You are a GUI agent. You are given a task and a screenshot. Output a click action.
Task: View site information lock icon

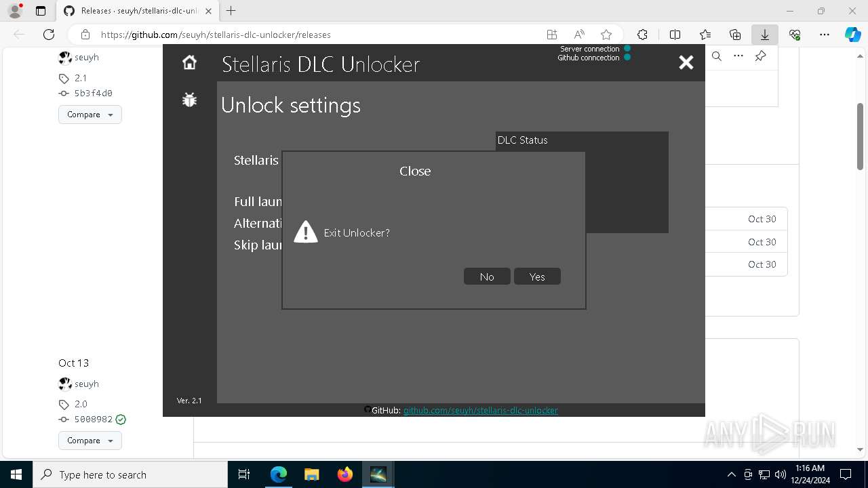85,35
